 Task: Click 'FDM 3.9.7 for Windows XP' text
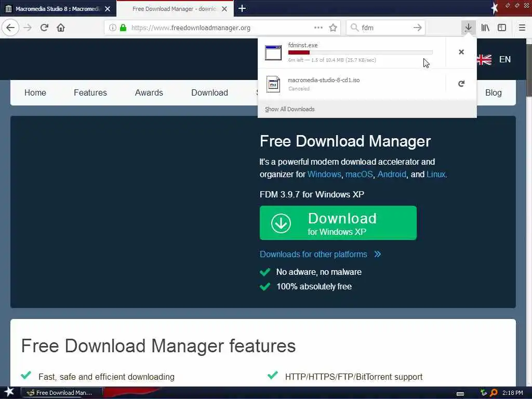[x=312, y=194]
